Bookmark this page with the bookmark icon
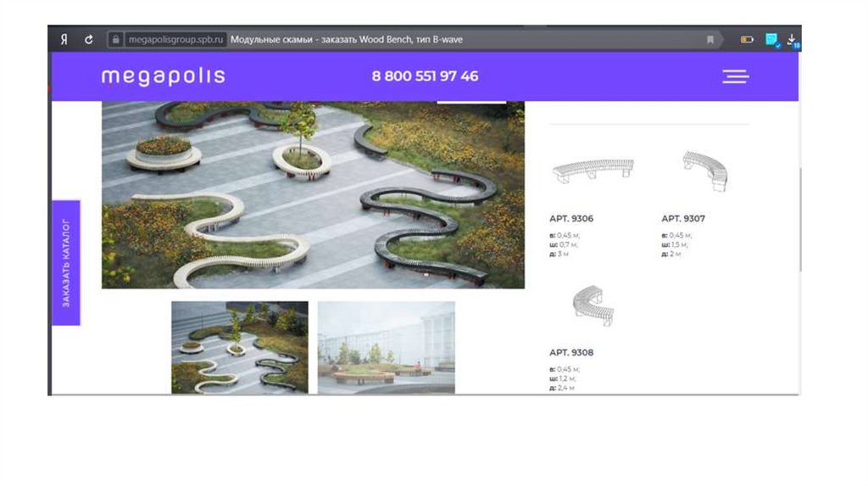This screenshot has height=487, width=868. (710, 40)
